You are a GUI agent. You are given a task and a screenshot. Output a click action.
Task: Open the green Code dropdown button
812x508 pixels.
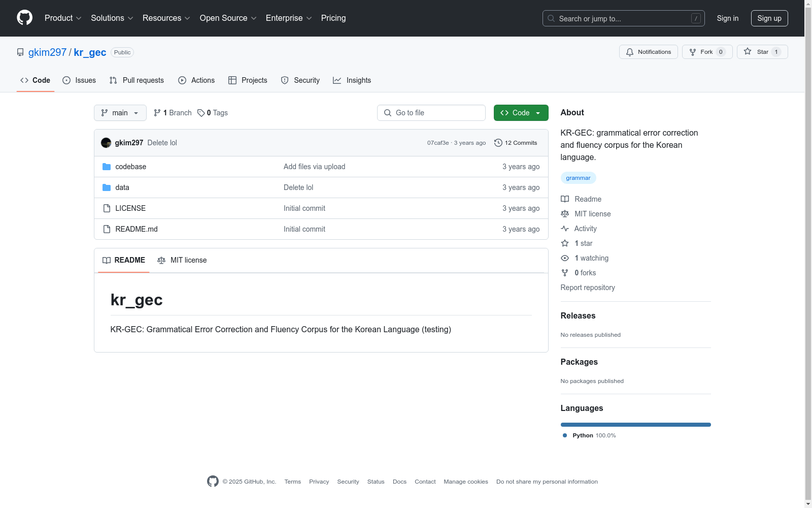[x=521, y=113]
